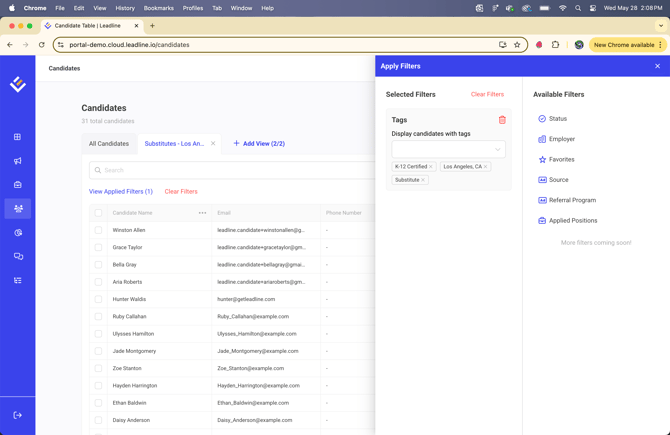Select the Substitutes - Los An... view tab
This screenshot has height=435, width=670.
pos(174,144)
